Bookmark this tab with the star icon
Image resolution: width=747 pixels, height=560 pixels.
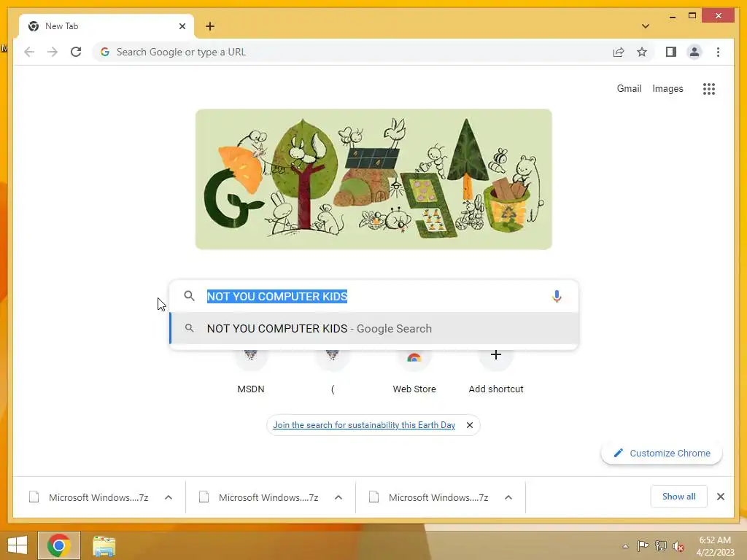(642, 52)
